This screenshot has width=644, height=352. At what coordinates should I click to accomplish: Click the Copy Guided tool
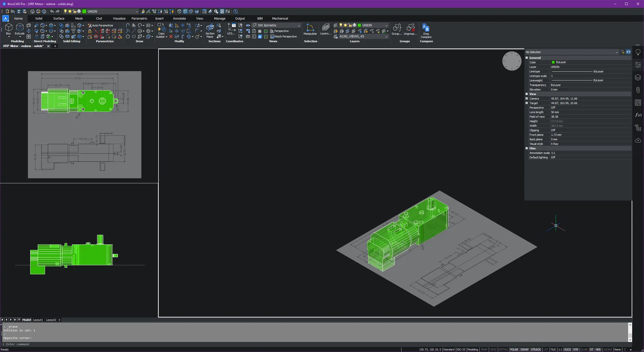(x=161, y=31)
